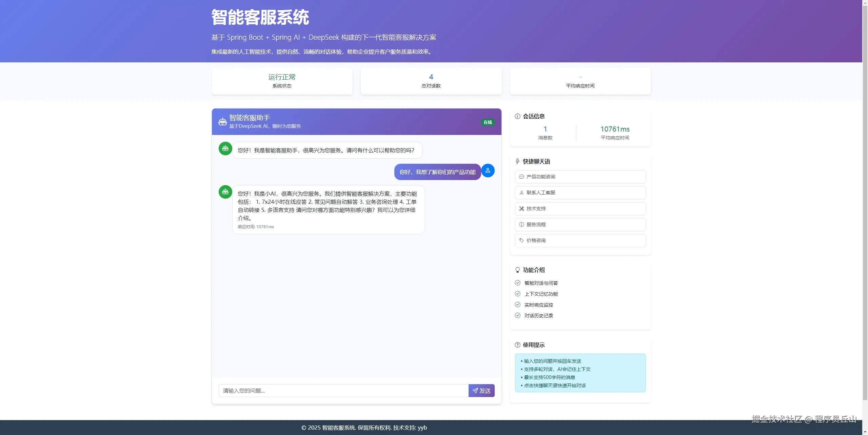Click the page scrollbar on the right edge
868x435 pixels.
[x=864, y=217]
